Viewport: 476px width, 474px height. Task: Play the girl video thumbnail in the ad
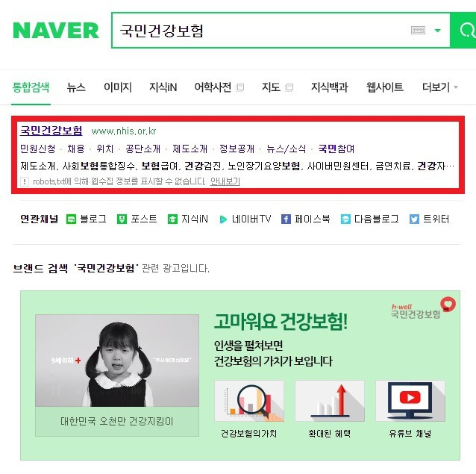(117, 361)
